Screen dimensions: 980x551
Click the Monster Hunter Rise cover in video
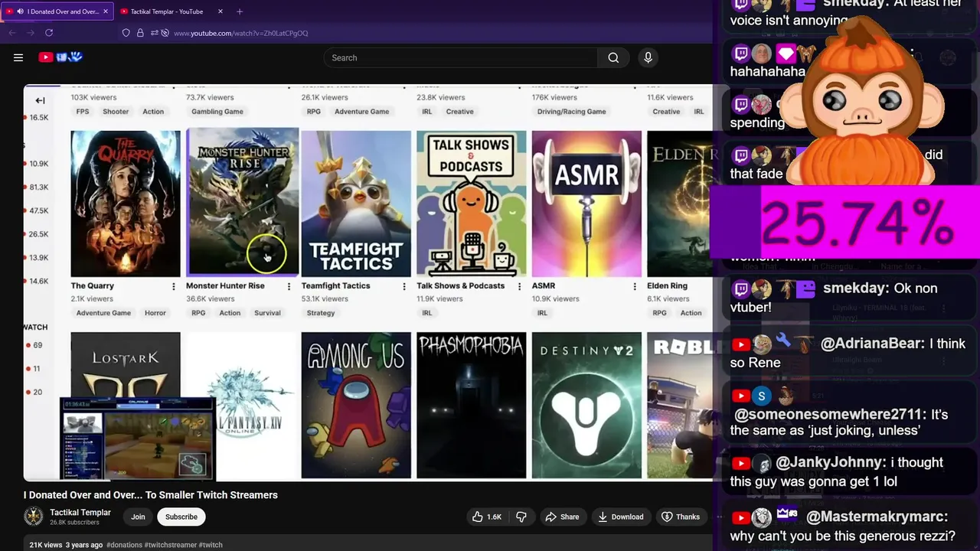click(242, 202)
